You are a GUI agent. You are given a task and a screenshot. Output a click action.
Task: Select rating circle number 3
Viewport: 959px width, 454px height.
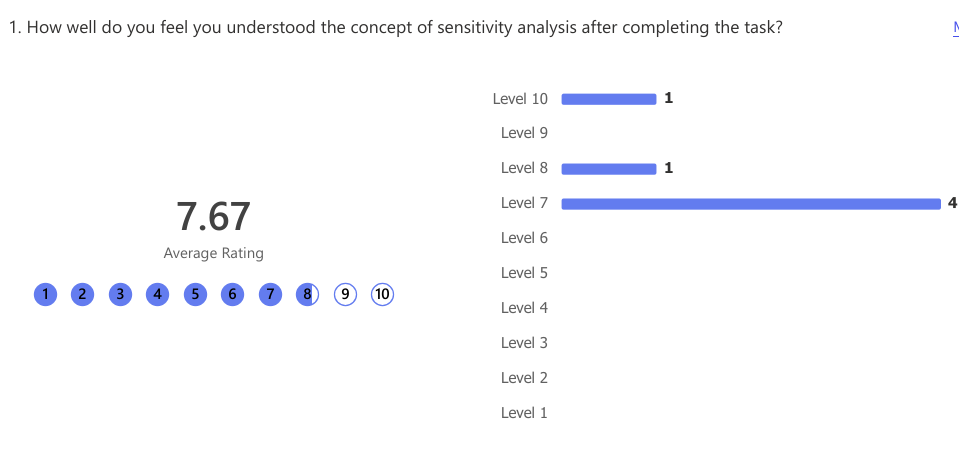120,294
